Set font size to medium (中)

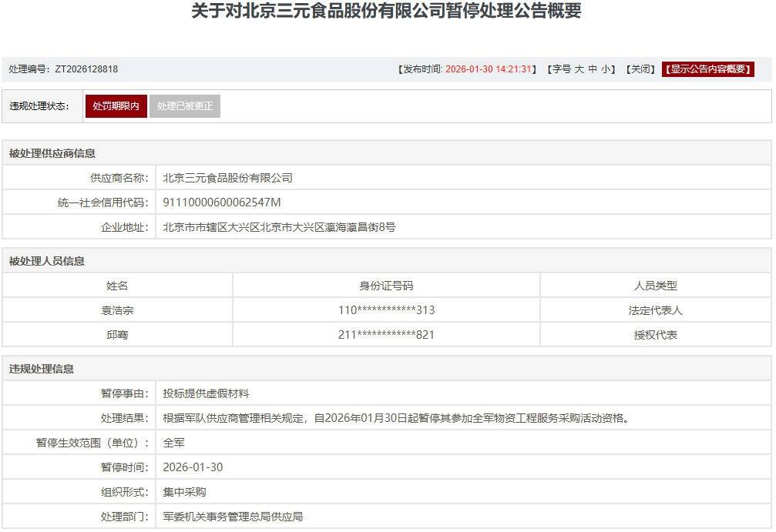[x=593, y=69]
